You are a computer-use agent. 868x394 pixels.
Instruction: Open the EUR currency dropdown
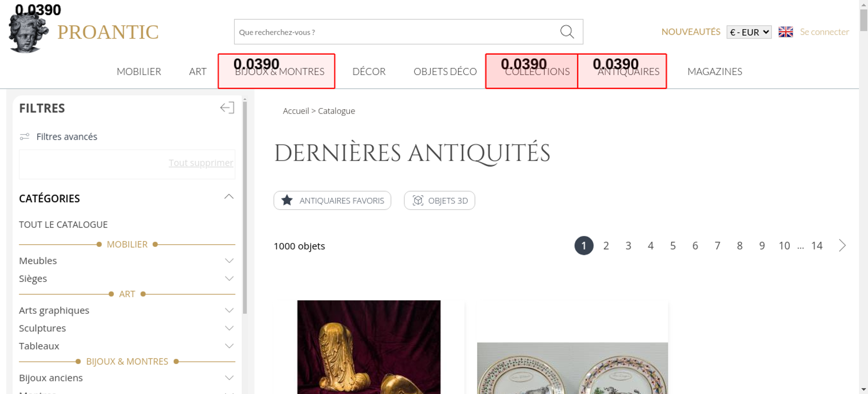749,32
